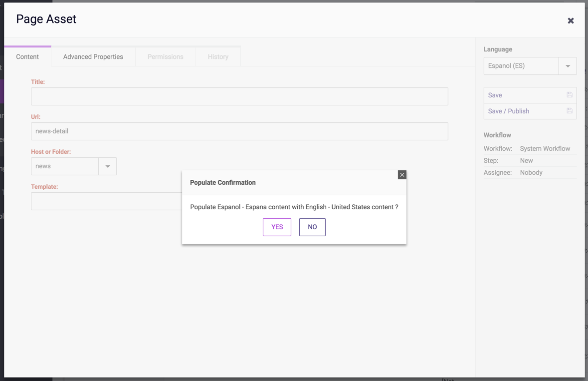This screenshot has width=588, height=381.
Task: Click the news value in Host or Folder
Action: (65, 166)
